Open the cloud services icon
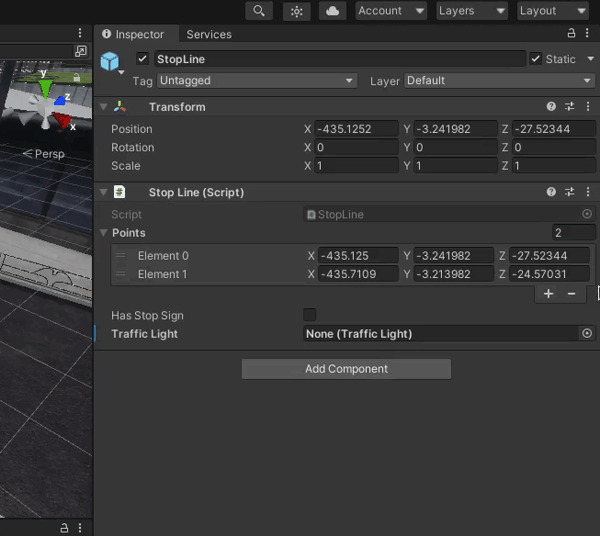This screenshot has width=600, height=536. pyautogui.click(x=332, y=11)
